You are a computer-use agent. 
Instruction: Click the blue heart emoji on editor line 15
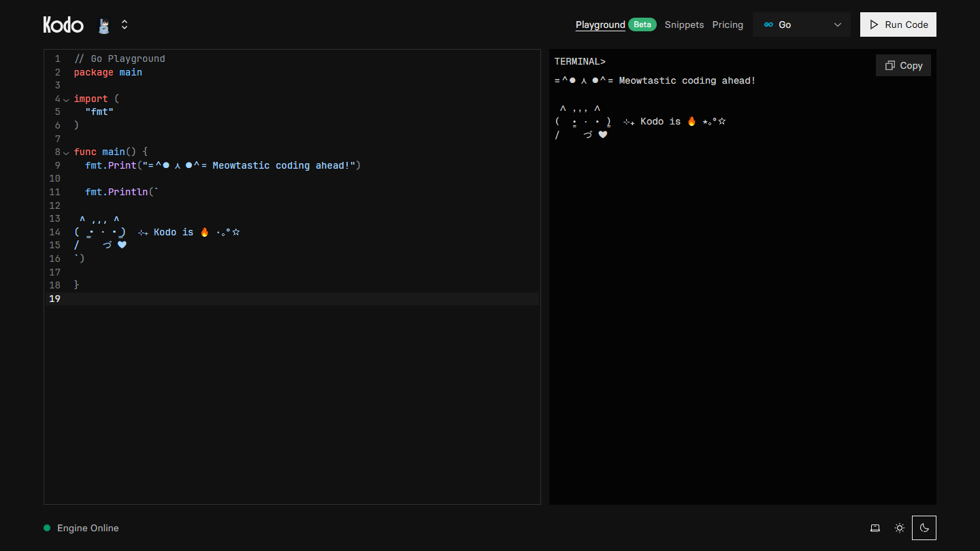coord(122,245)
